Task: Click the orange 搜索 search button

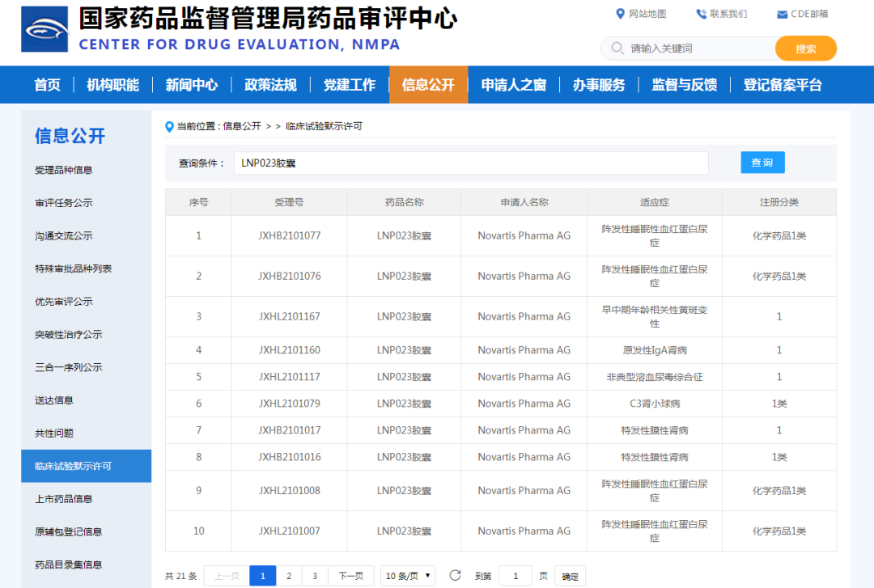Action: coord(805,49)
